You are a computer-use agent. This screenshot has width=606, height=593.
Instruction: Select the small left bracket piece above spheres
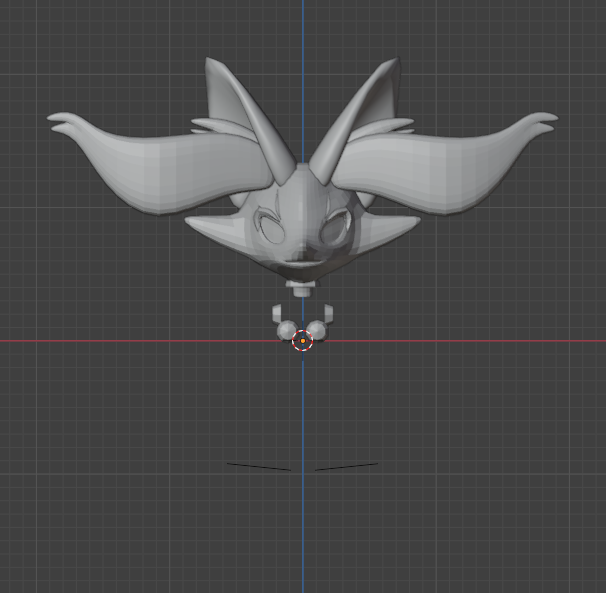point(277,313)
